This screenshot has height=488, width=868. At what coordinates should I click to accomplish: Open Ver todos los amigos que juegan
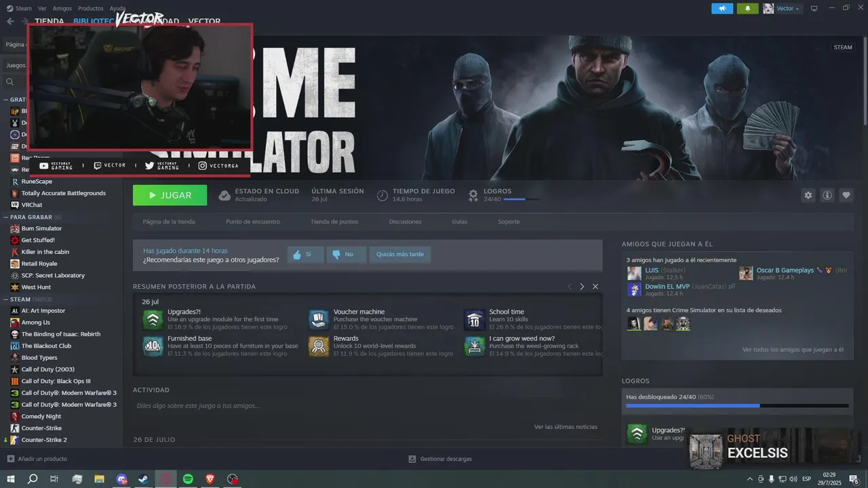pyautogui.click(x=793, y=350)
